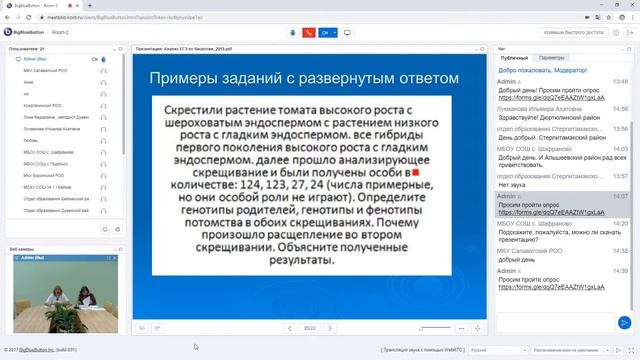This screenshot has width=640, height=360.
Task: Open the last survey link in chat
Action: (x=551, y=287)
